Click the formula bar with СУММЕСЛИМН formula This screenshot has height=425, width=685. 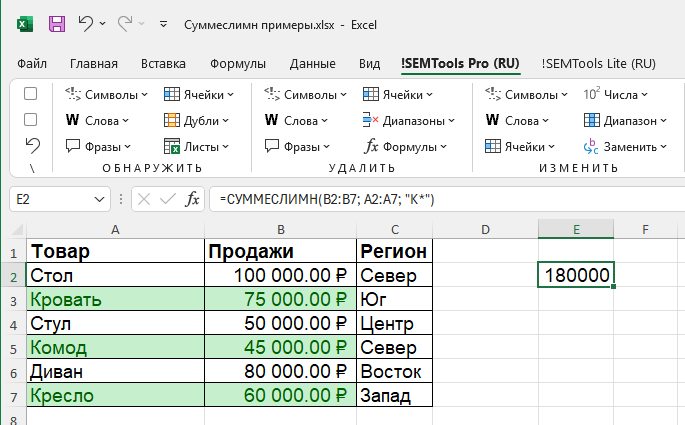pyautogui.click(x=447, y=199)
